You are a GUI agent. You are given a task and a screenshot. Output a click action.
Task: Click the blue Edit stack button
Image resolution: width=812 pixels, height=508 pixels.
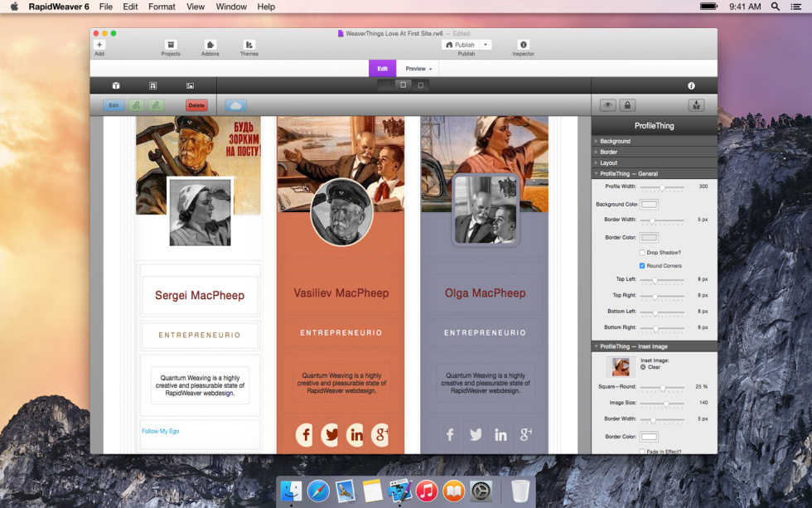(114, 105)
